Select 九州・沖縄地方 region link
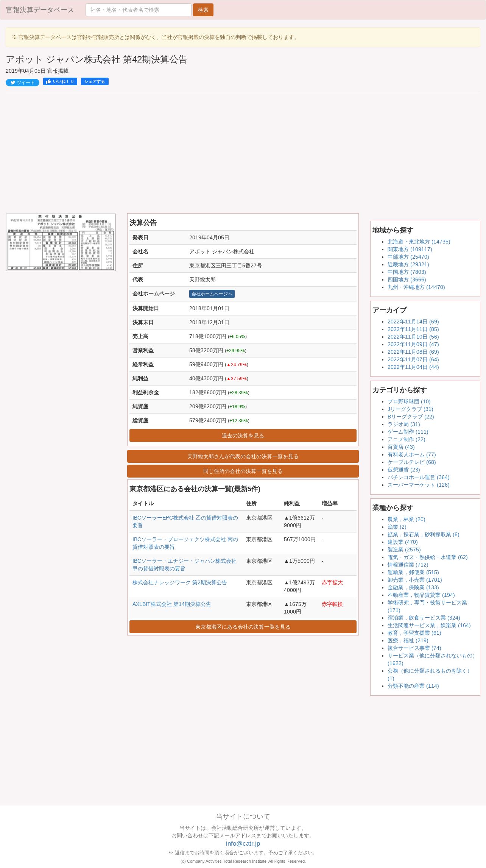Image resolution: width=486 pixels, height=868 pixels. (x=416, y=287)
